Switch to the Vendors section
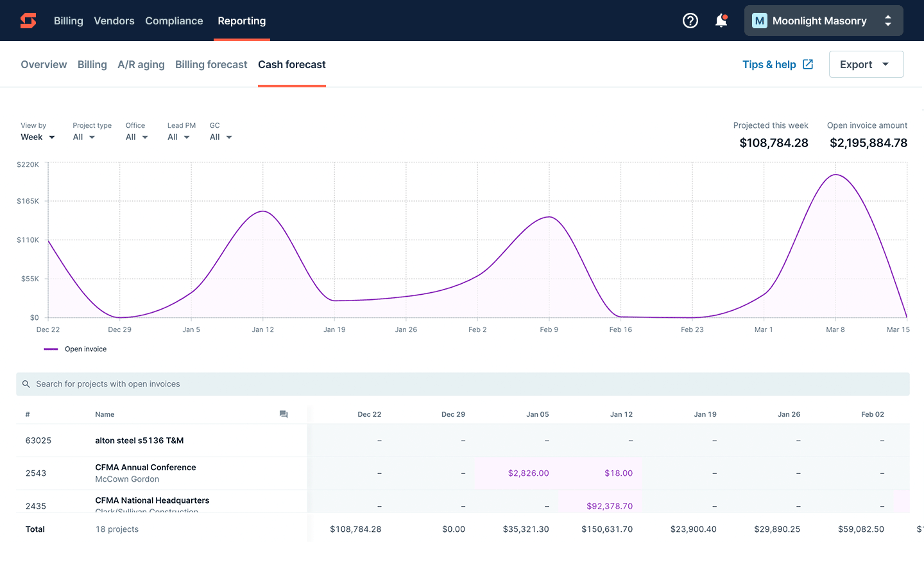The image size is (924, 578). 114,21
